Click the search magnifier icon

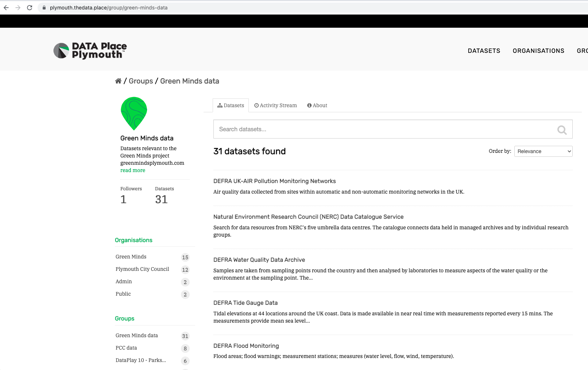[562, 130]
